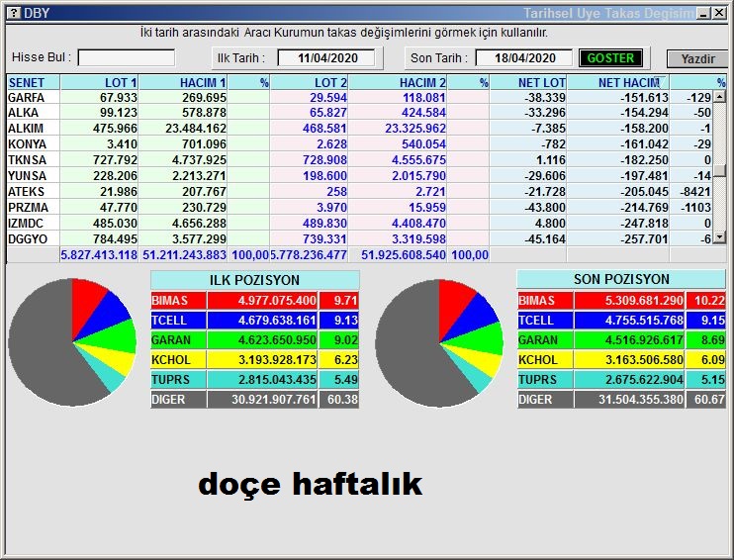Click blue TCELL swatch in SON POZISYON
The image size is (734, 560).
545,321
